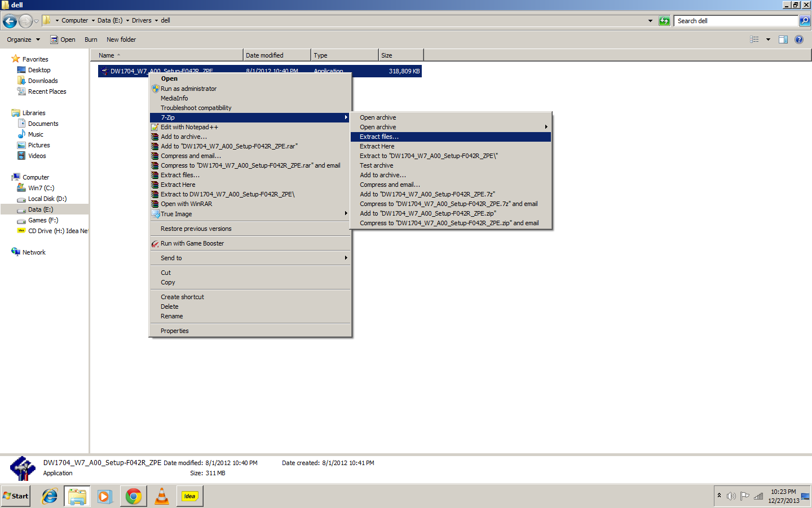Click the search magnifier icon
The width and height of the screenshot is (812, 508).
[x=805, y=21]
